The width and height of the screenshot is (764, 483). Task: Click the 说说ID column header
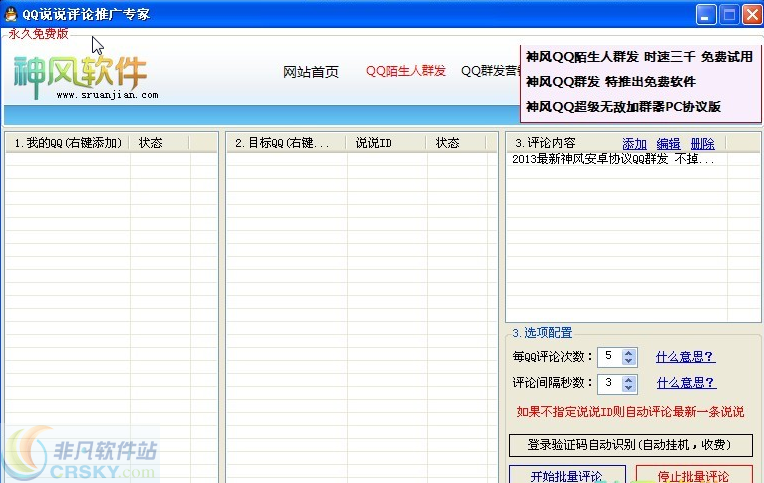click(x=386, y=143)
